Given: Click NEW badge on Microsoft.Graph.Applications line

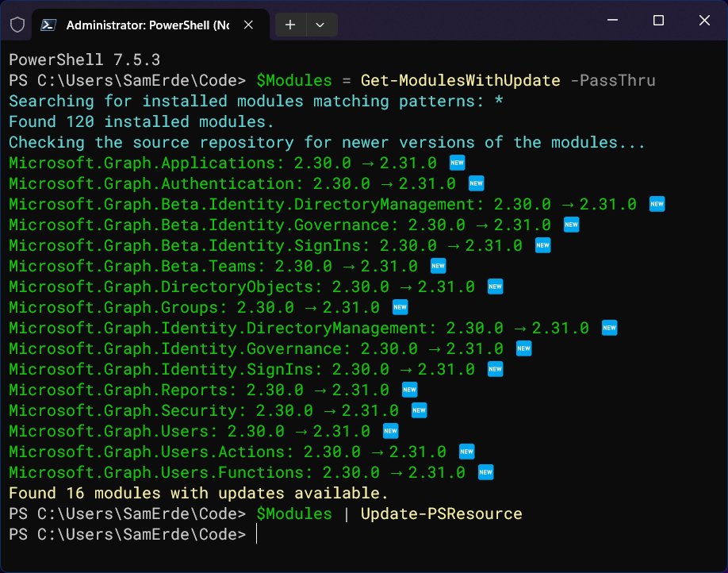Looking at the screenshot, I should click(x=458, y=163).
